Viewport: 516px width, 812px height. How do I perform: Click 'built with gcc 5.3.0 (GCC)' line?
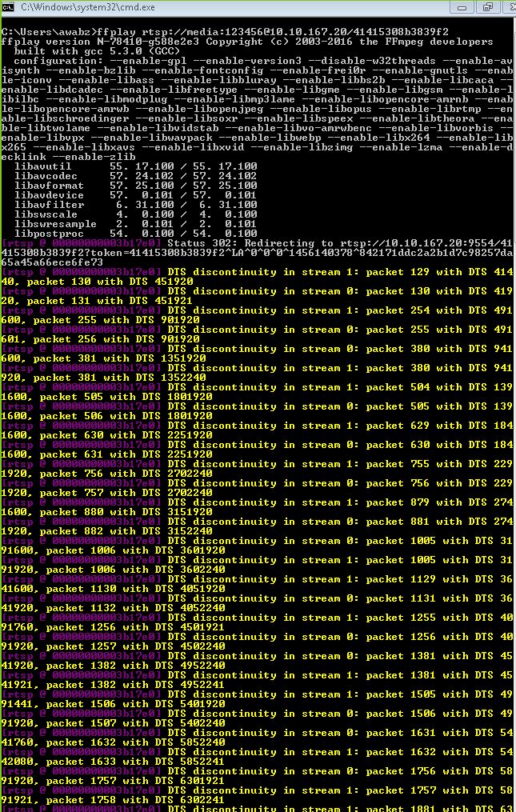97,51
